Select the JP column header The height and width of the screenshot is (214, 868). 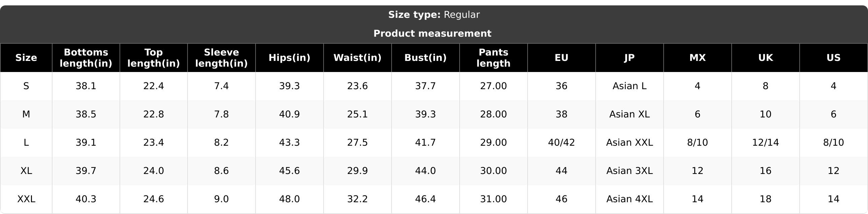coord(629,58)
